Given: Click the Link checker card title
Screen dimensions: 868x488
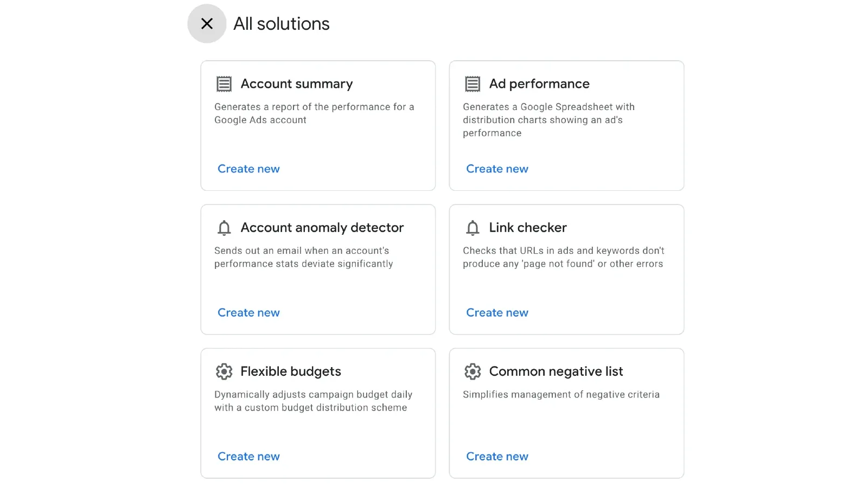Looking at the screenshot, I should coord(528,228).
